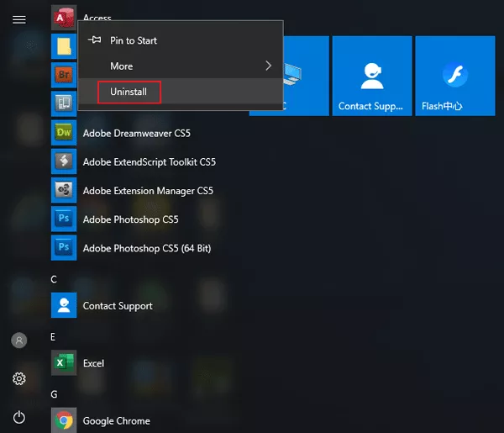Launch Adobe ExtendScript Toolkit CS5 by name

pos(150,161)
